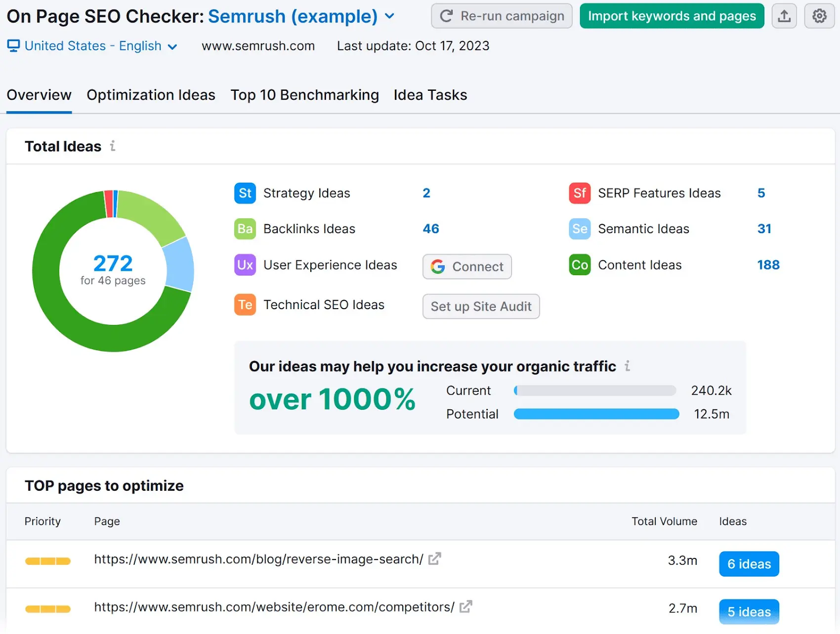Open the reverse-image-search page in new tab
This screenshot has width=840, height=634.
434,559
